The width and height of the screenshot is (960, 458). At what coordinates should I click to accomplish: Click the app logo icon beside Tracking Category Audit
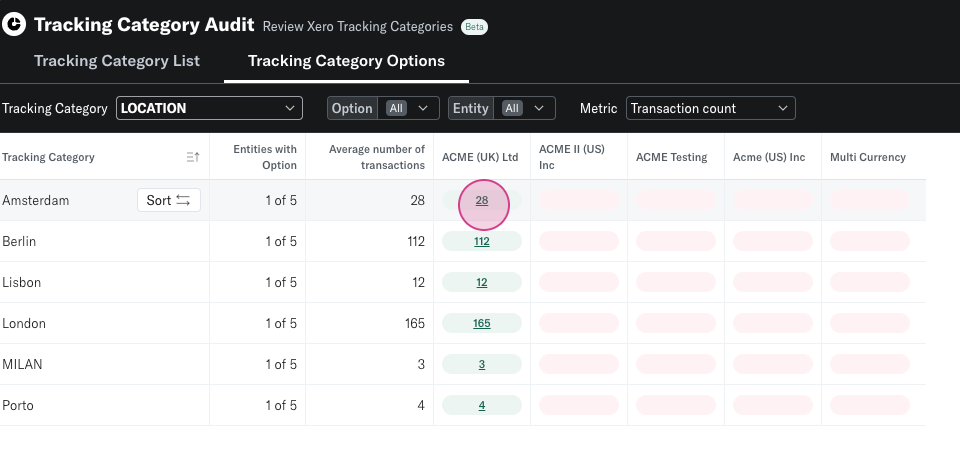[15, 25]
